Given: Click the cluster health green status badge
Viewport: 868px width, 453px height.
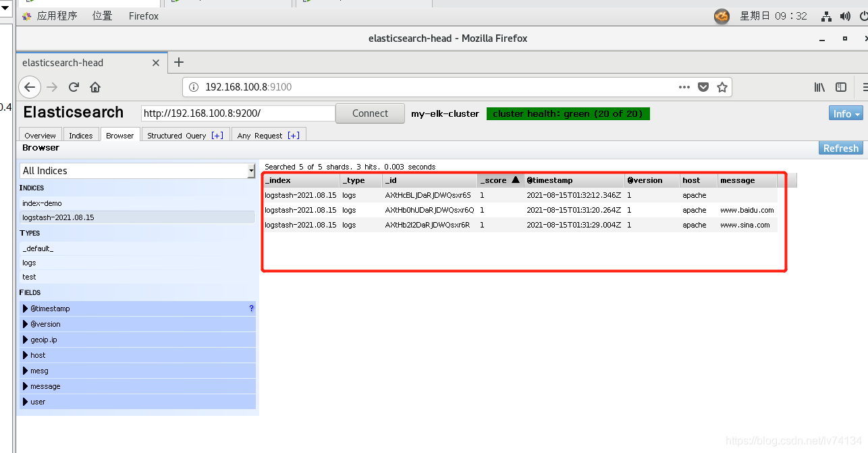Looking at the screenshot, I should tap(568, 113).
